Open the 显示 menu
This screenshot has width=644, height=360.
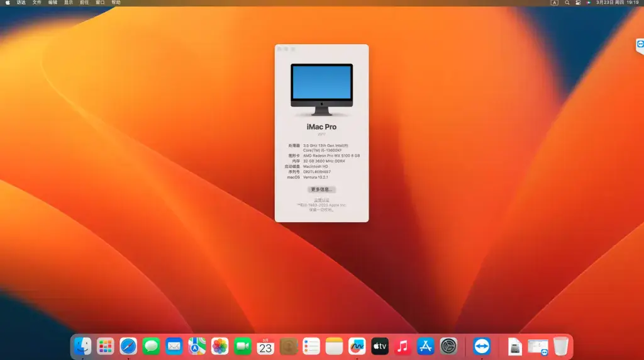tap(69, 3)
